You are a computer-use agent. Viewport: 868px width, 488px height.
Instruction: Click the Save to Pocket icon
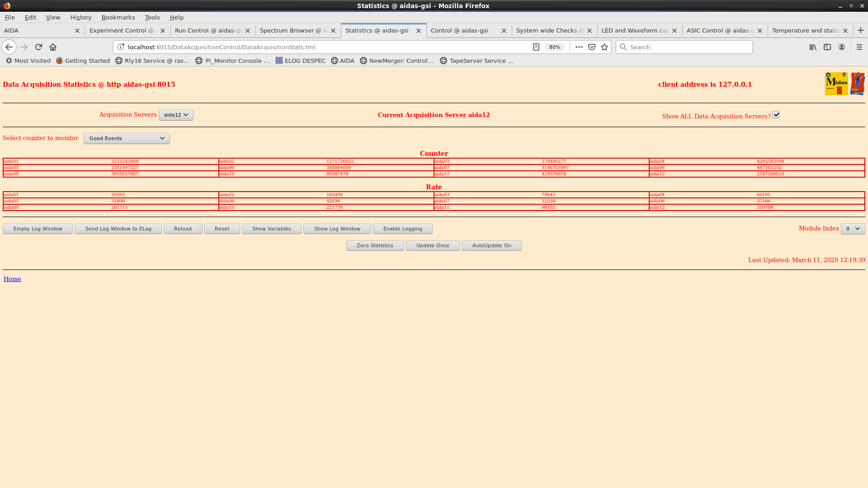[592, 47]
